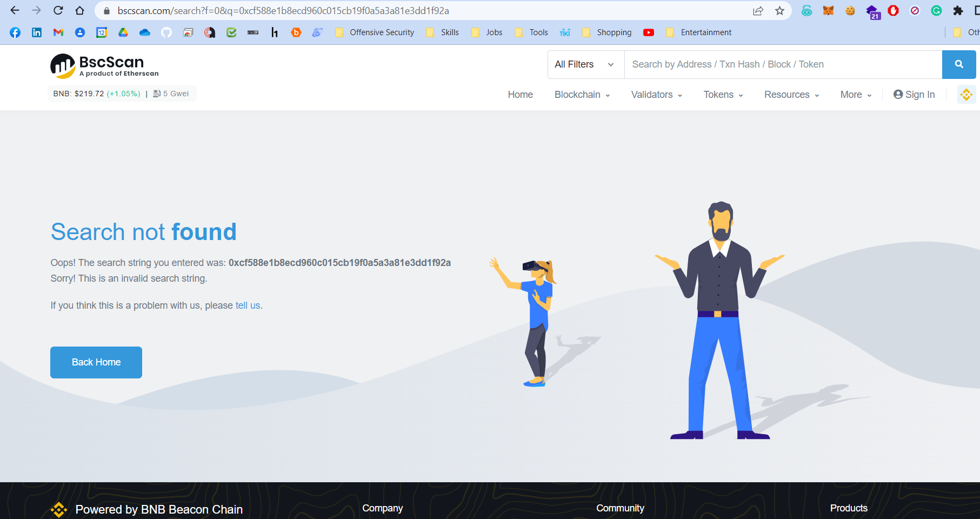Click 'Powered by BNB Beacon Chain' text
Viewport: 980px width, 519px height.
tap(159, 509)
